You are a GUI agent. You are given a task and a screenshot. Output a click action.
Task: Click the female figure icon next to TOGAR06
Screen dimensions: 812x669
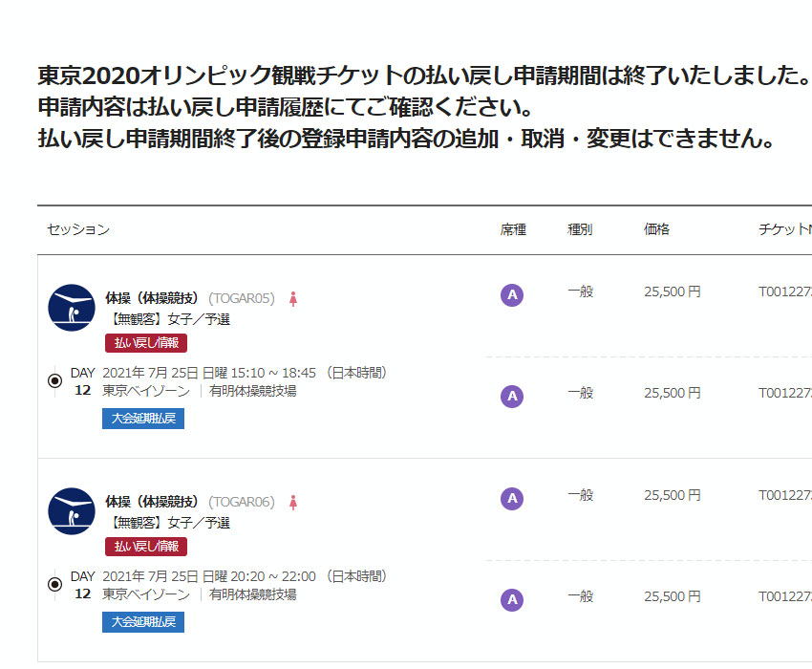pos(293,503)
